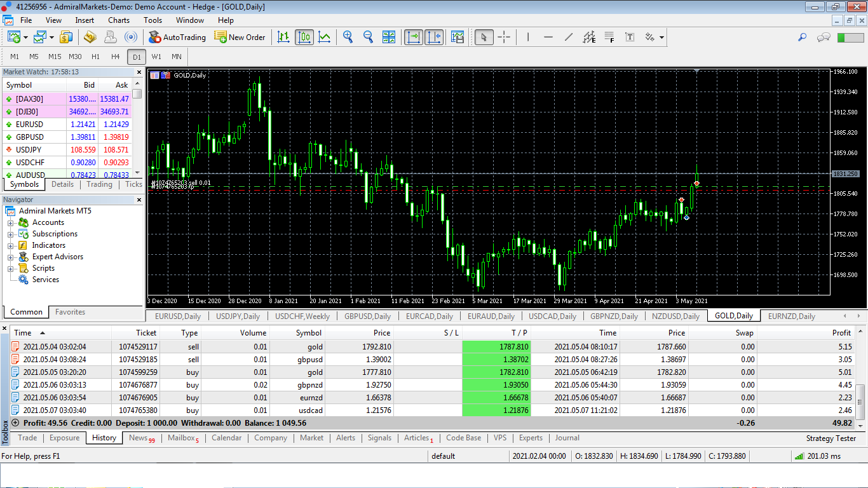Open the Tools menu
868x488 pixels.
pos(153,20)
